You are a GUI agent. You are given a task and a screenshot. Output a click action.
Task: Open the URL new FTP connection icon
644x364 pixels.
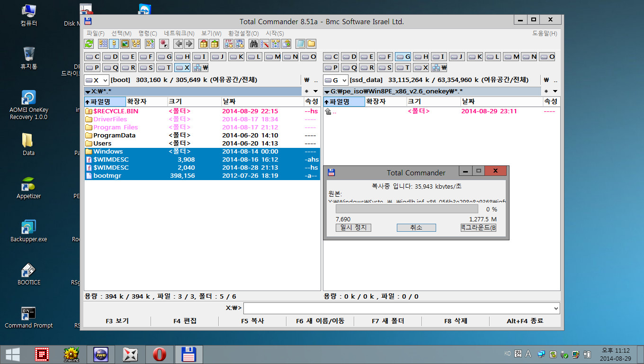[x=240, y=44]
